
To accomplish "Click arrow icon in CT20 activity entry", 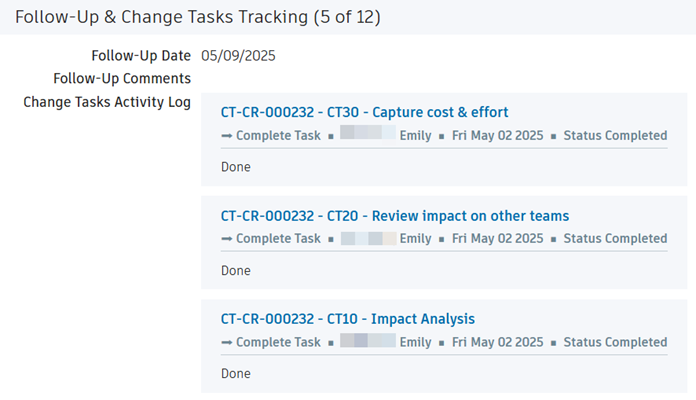I will coord(226,239).
